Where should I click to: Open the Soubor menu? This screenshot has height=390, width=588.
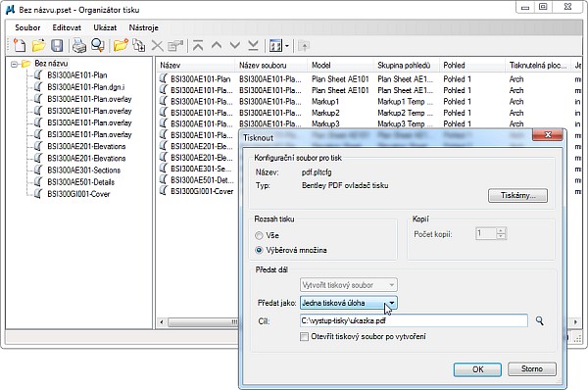pos(27,27)
